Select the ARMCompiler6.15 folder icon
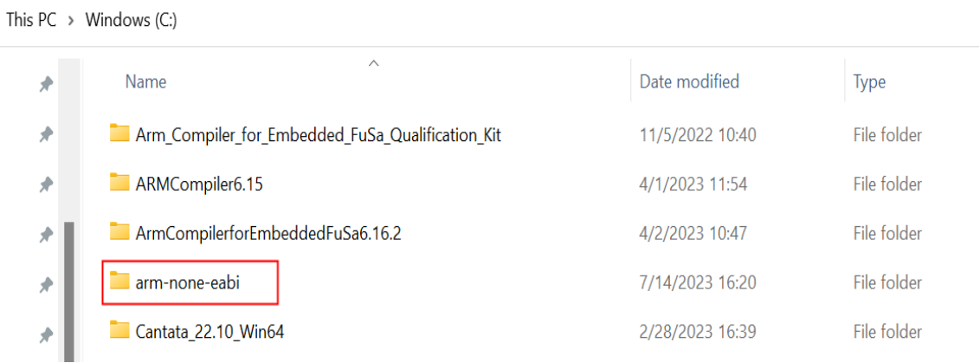The width and height of the screenshot is (980, 363). click(x=119, y=183)
